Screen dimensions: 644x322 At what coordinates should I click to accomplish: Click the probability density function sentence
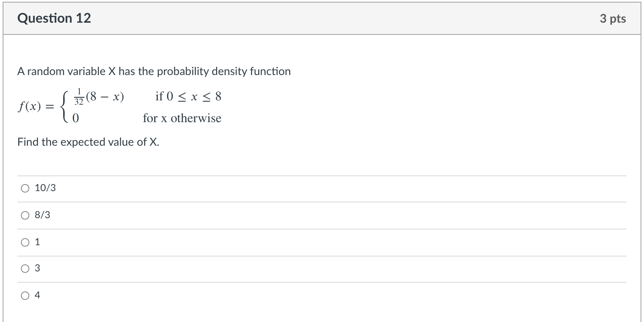click(154, 71)
